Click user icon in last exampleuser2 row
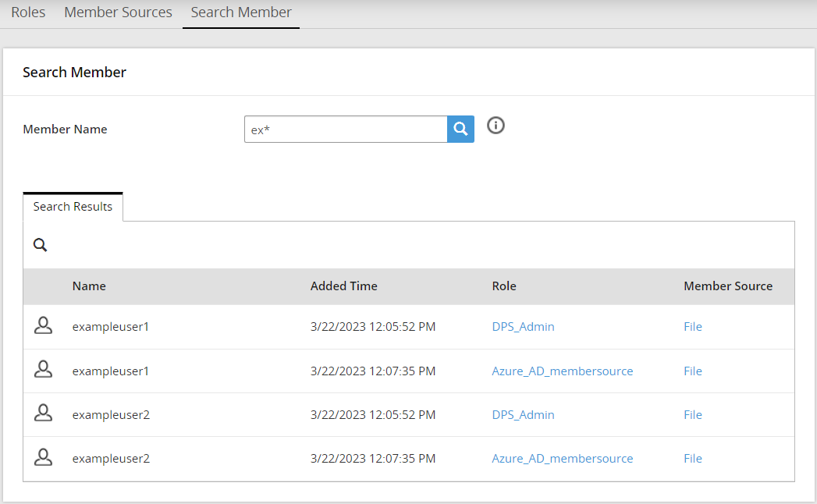Viewport: 817px width, 504px height. click(44, 458)
